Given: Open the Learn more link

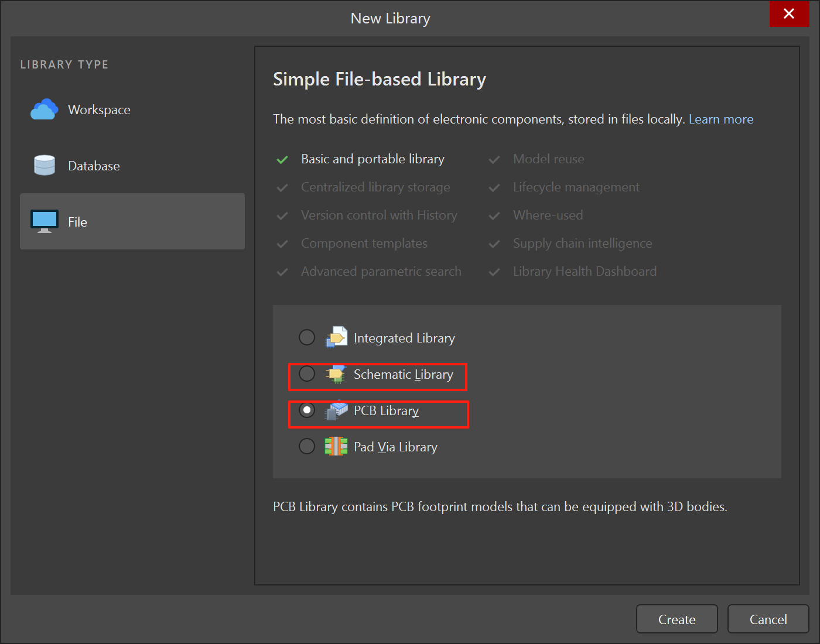Looking at the screenshot, I should (x=721, y=119).
